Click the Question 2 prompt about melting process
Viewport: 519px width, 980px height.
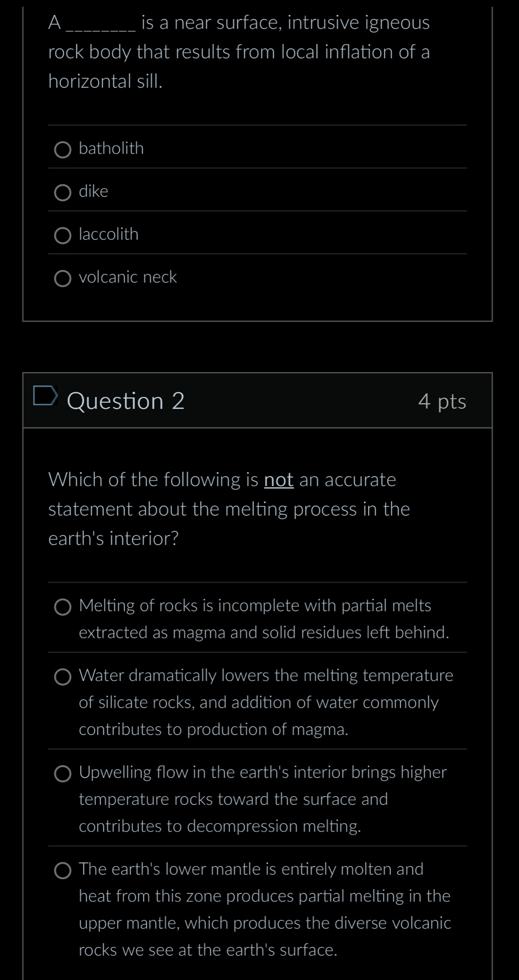tap(229, 508)
